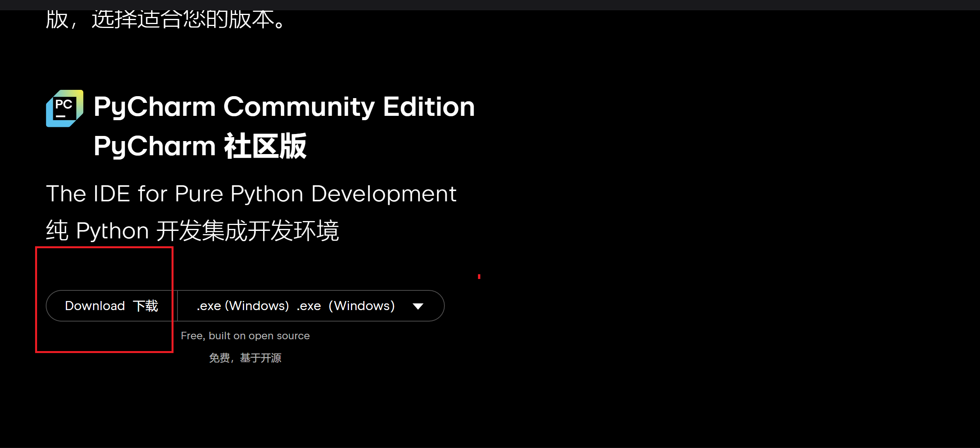The image size is (980, 448).
Task: Click the PyCharm 社区版 heading
Action: (200, 146)
